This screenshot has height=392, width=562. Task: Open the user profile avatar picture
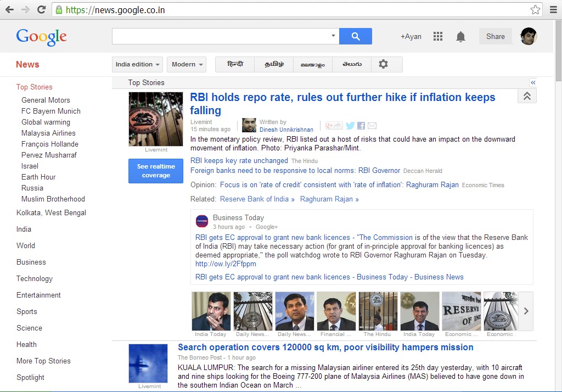(528, 36)
